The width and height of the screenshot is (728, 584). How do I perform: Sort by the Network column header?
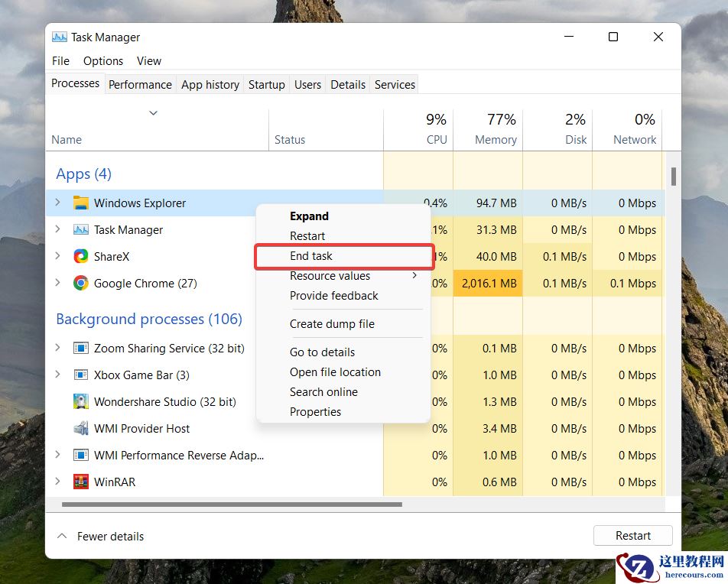627,129
